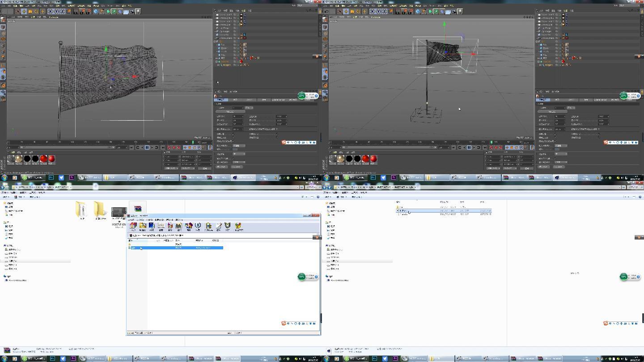Click the Deformer icon in left Cinema 4D toolbar

120,11
